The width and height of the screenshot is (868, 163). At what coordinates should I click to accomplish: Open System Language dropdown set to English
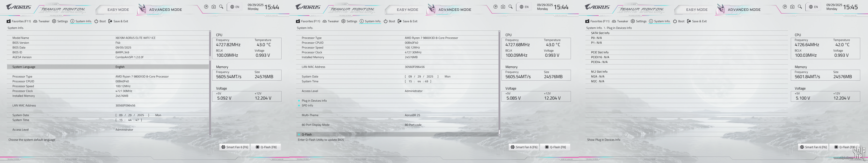(x=120, y=67)
